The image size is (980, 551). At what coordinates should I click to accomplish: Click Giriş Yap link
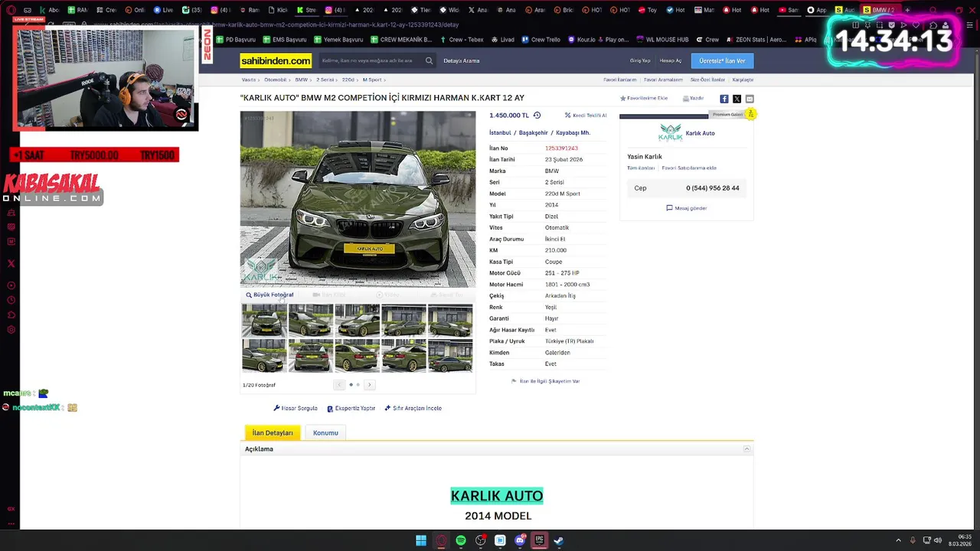coord(640,60)
